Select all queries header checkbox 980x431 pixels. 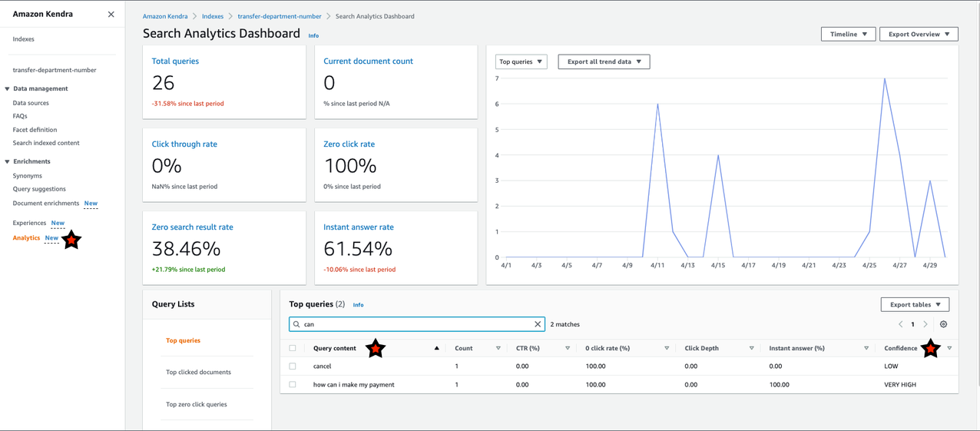pyautogui.click(x=293, y=348)
